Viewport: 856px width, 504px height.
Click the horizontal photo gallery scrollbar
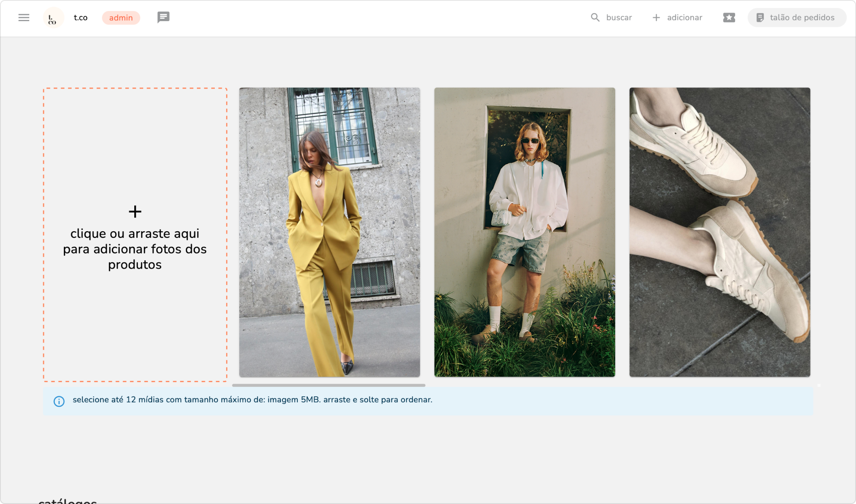click(328, 385)
